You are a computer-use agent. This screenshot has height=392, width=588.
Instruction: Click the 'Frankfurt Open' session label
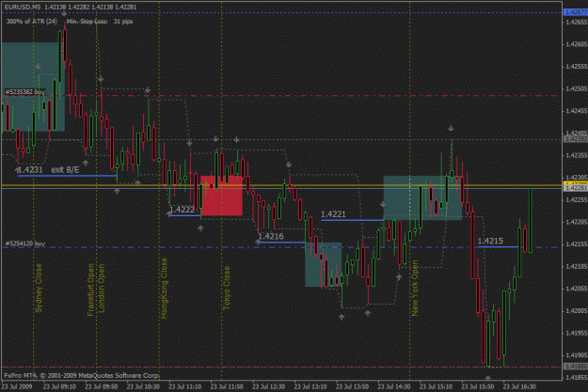tap(90, 290)
